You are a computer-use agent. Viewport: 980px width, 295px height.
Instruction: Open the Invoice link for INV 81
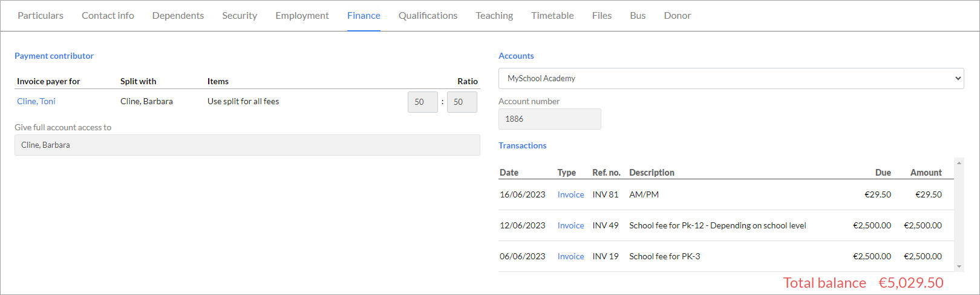click(570, 194)
